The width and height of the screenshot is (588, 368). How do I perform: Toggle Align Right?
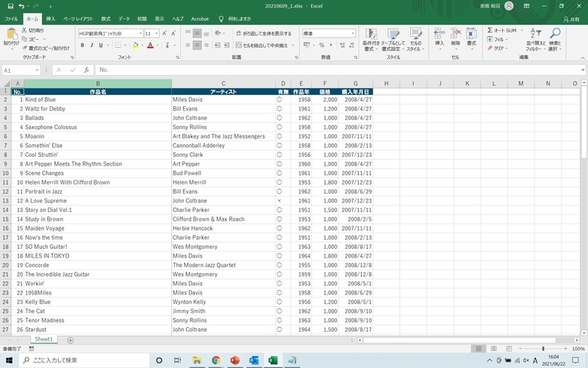pyautogui.click(x=206, y=45)
